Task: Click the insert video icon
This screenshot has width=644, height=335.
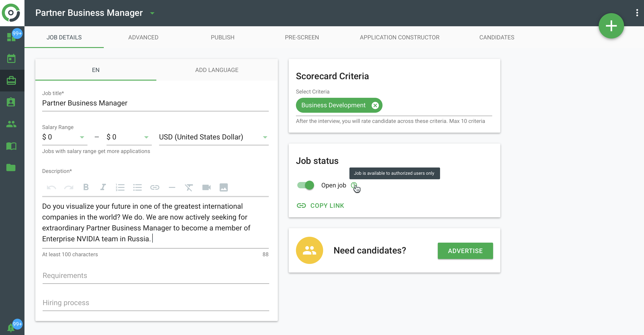Action: coord(206,187)
